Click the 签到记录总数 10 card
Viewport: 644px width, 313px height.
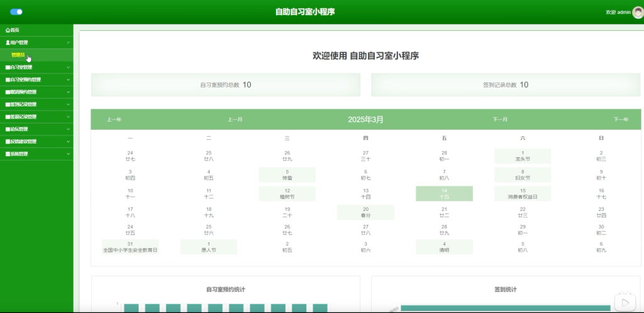[x=506, y=85]
